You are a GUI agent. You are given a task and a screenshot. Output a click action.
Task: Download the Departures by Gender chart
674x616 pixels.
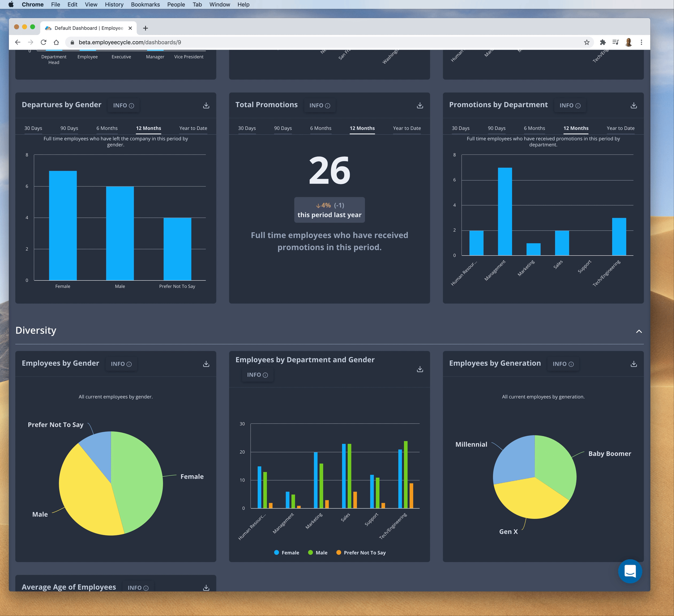(x=206, y=105)
